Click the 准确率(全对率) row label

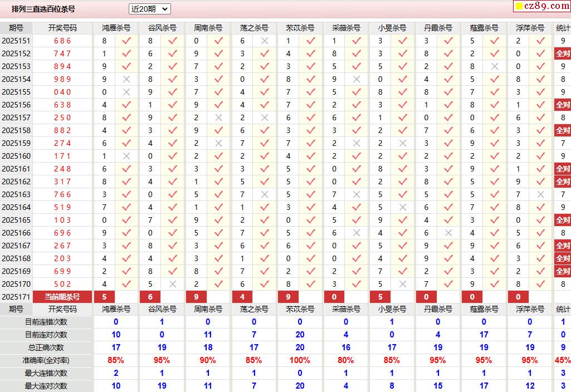click(46, 360)
